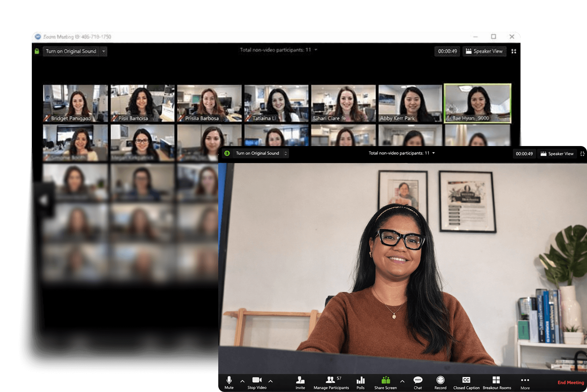Minimize the back Zoom meeting window
Screen dimensions: 587x392
click(475, 37)
